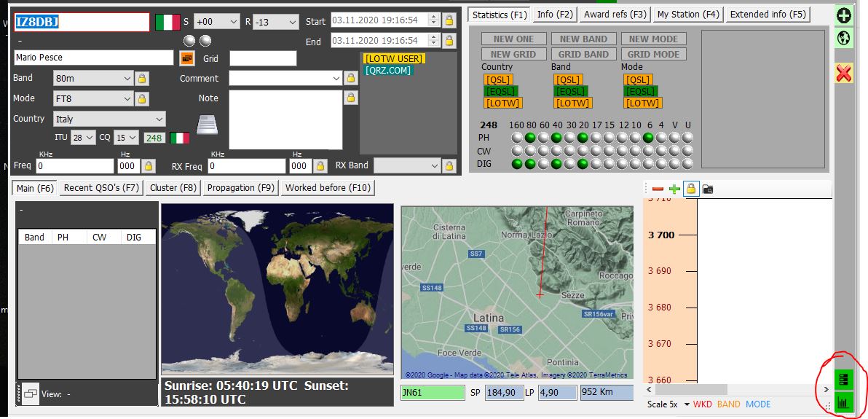Click the Grid input field
This screenshot has width=868, height=419.
(x=263, y=58)
